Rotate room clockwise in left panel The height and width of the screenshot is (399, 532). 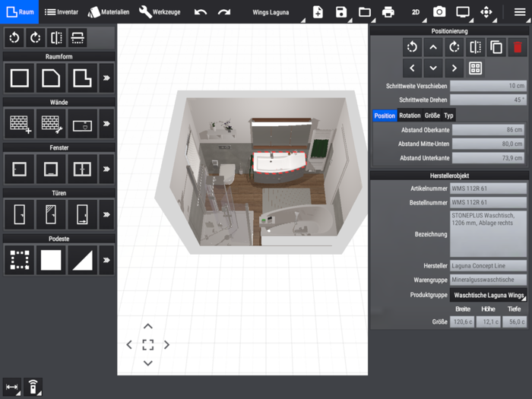point(35,38)
